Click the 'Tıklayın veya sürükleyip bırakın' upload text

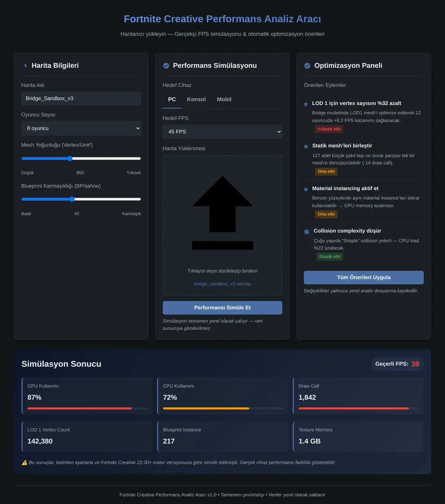pos(222,271)
